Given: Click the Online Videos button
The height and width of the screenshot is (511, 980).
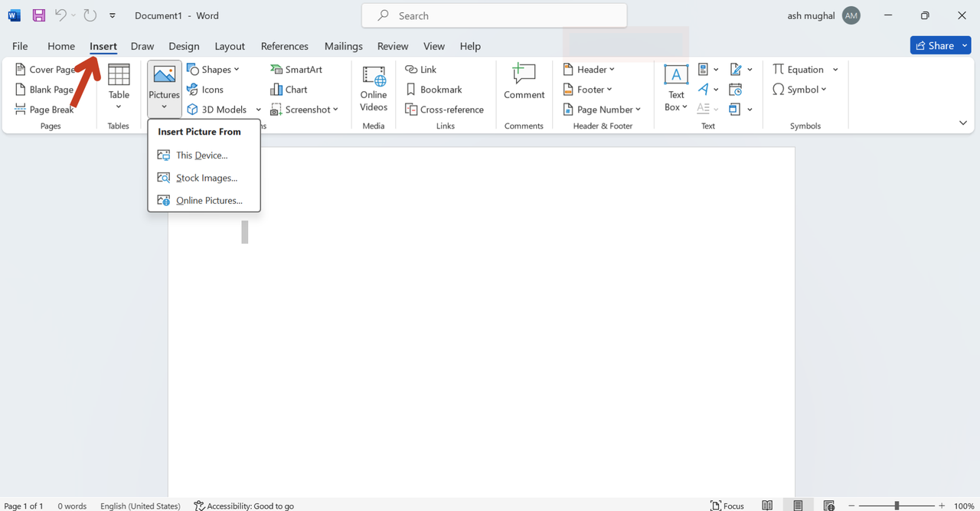Looking at the screenshot, I should point(374,89).
